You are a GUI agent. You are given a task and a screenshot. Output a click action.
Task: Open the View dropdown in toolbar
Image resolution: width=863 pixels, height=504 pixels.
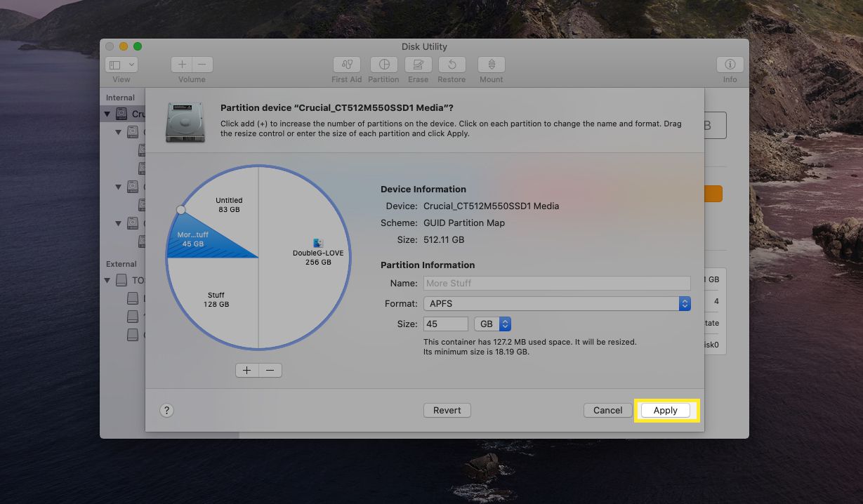point(121,65)
